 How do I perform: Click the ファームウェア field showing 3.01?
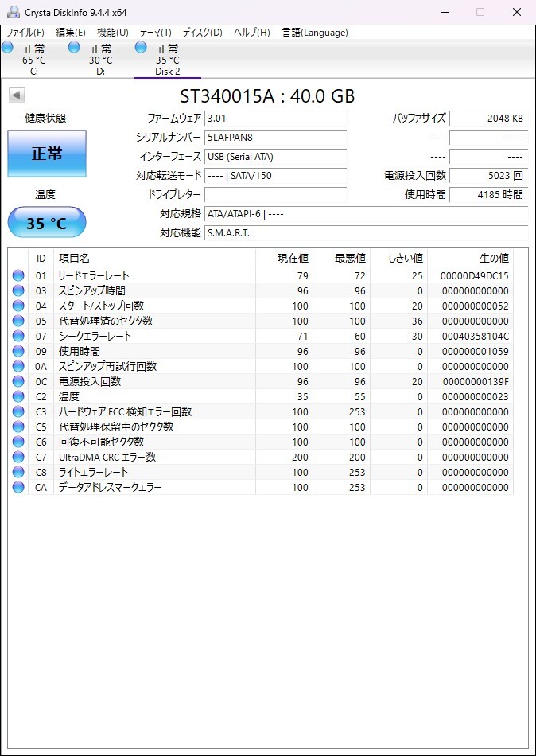[x=276, y=118]
